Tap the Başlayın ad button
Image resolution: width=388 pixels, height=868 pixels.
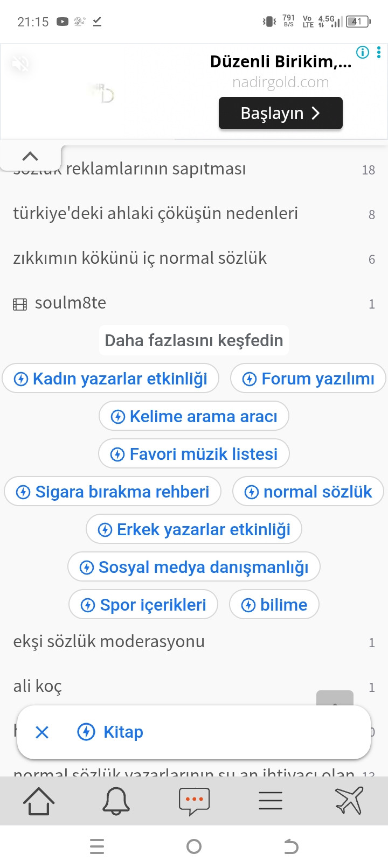tap(280, 113)
